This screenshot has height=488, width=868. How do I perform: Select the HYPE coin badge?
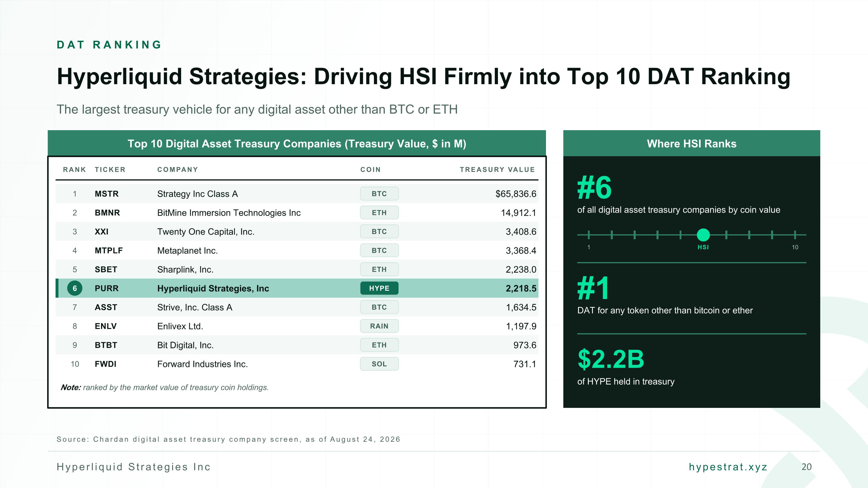[x=379, y=288]
